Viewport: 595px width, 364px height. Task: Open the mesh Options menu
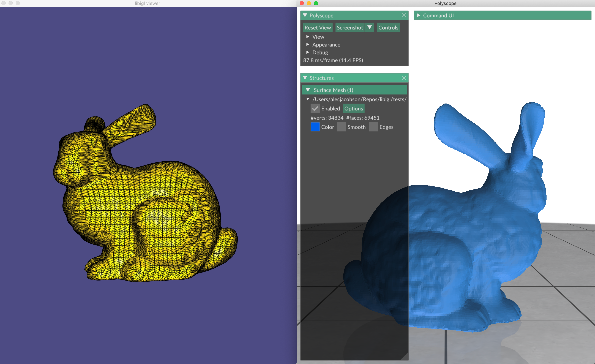(x=354, y=108)
